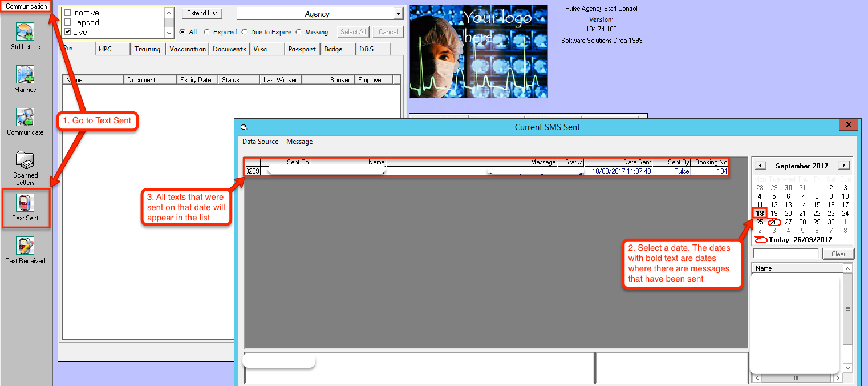Image resolution: width=868 pixels, height=386 pixels.
Task: Open Scanned Letters folder icon
Action: point(26,160)
